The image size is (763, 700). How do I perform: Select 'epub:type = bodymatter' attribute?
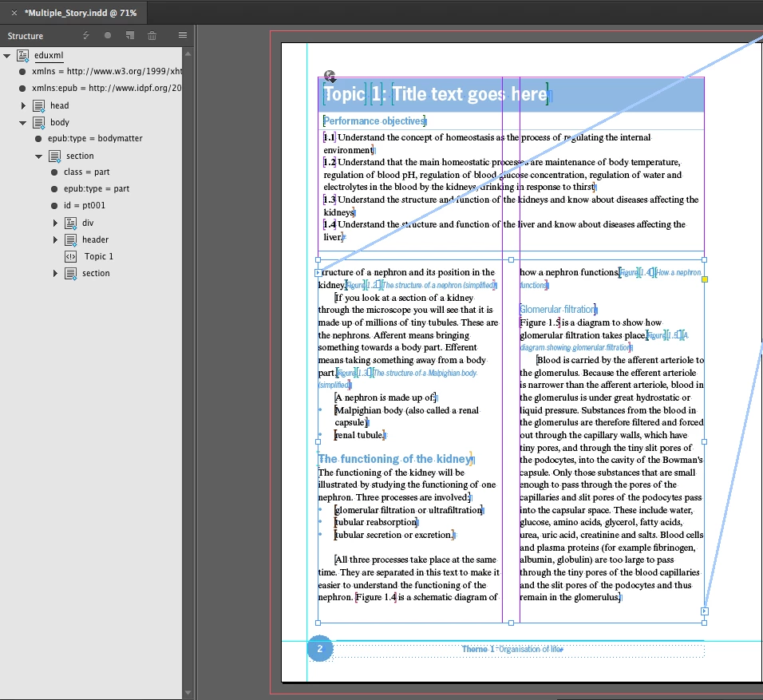click(95, 138)
